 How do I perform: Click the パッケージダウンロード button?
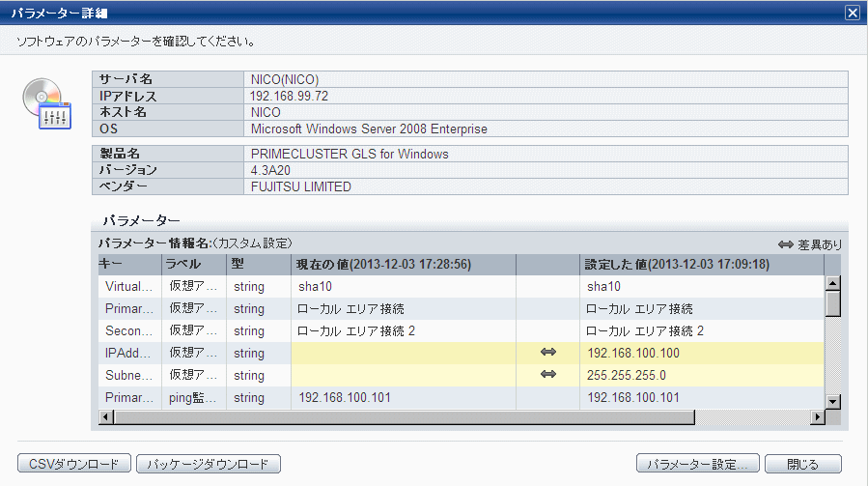(209, 464)
